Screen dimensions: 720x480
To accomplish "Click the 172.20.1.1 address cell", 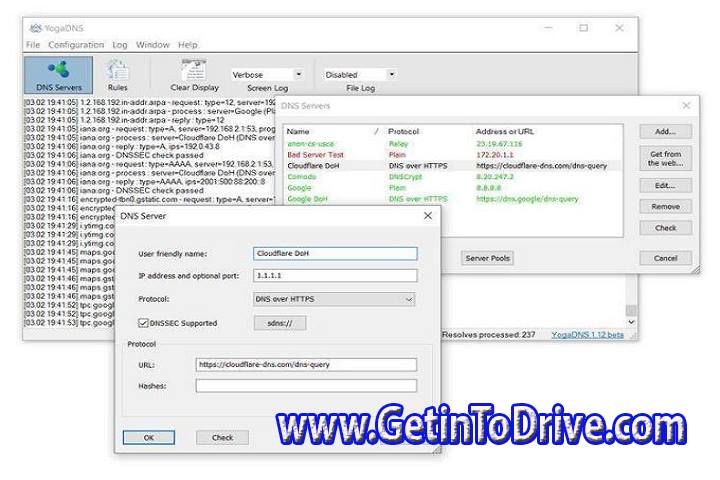I will [495, 155].
